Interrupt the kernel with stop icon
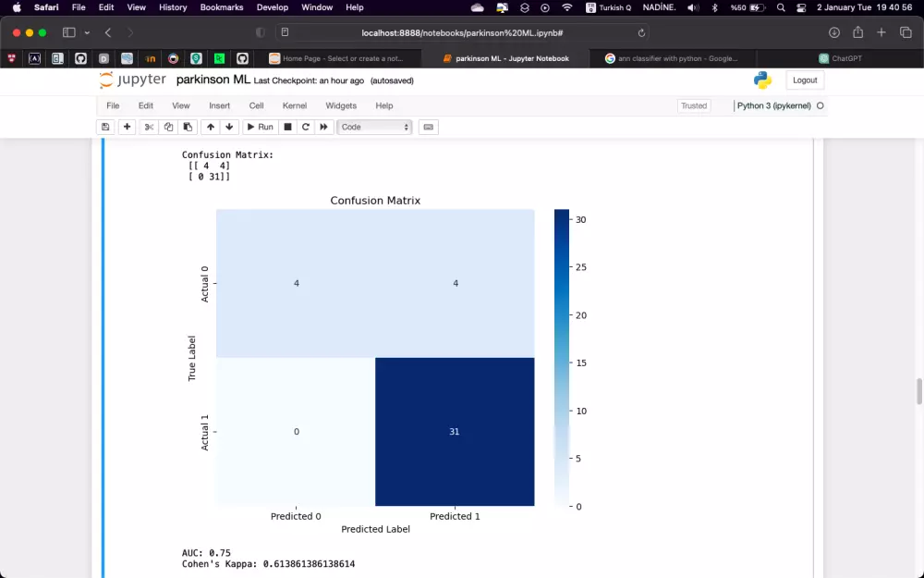 point(287,127)
